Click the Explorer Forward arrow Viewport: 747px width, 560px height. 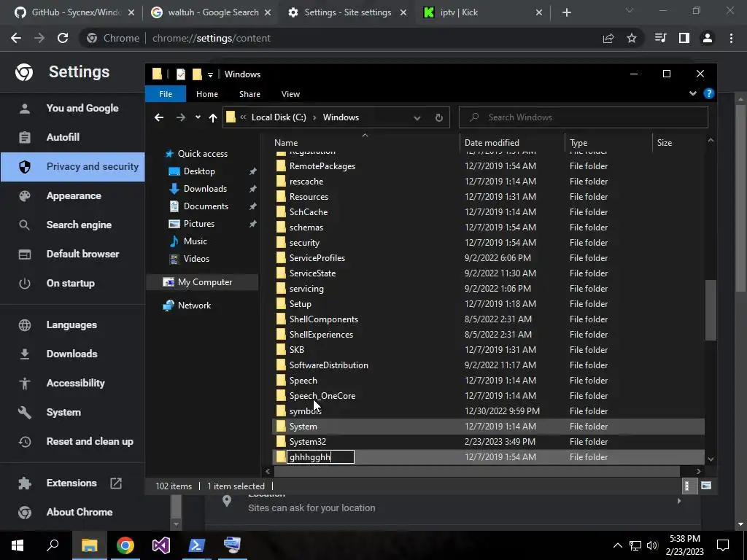(x=181, y=117)
